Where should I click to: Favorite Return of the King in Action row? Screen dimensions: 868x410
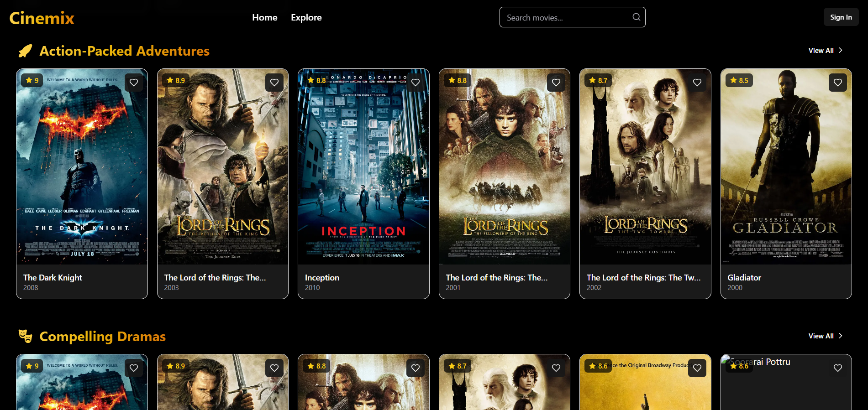pos(274,83)
